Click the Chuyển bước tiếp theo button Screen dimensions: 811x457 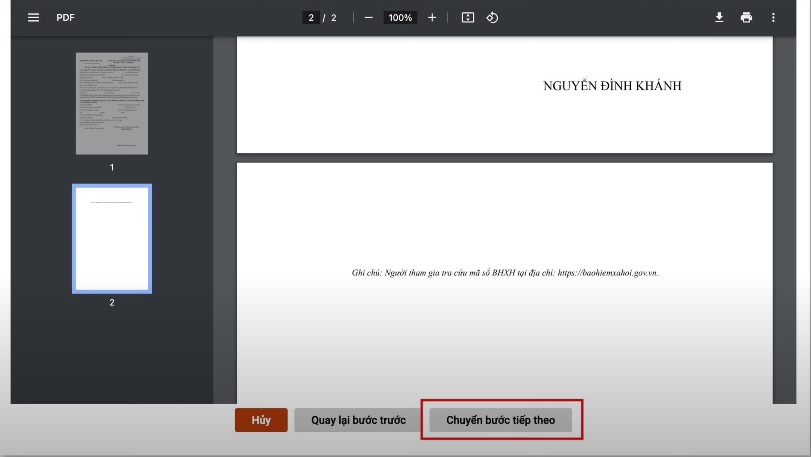[x=500, y=420]
